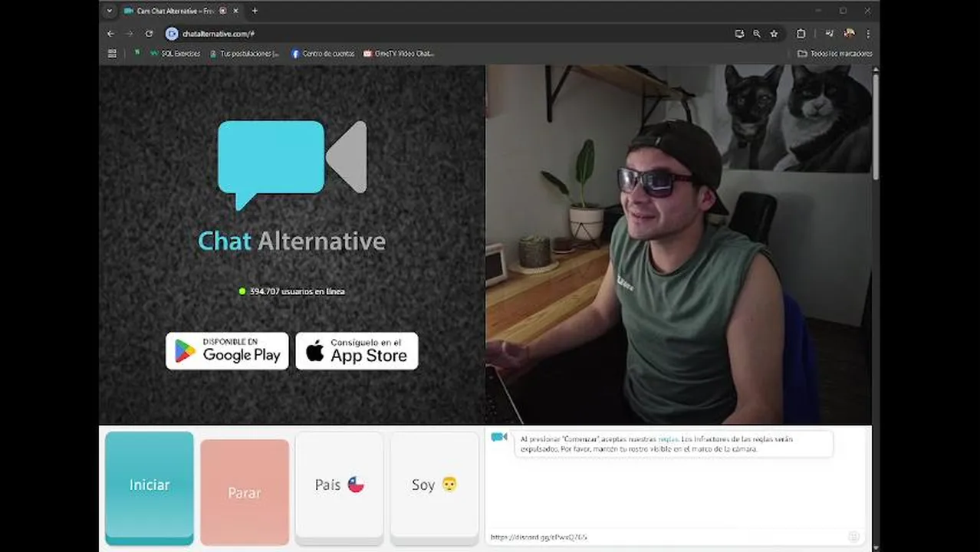980x552 pixels.
Task: Open the emoji picker in the chat box
Action: coord(853,537)
